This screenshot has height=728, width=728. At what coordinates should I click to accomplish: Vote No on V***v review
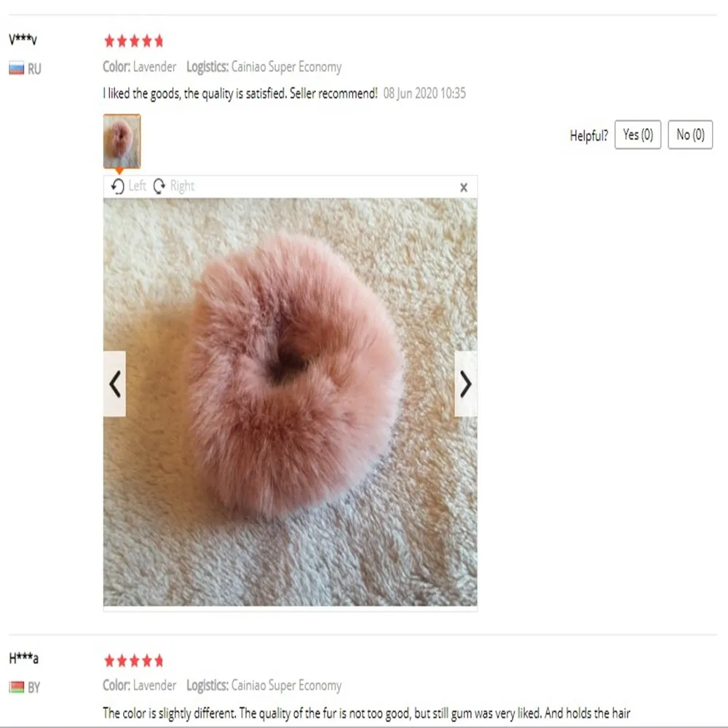(x=690, y=135)
